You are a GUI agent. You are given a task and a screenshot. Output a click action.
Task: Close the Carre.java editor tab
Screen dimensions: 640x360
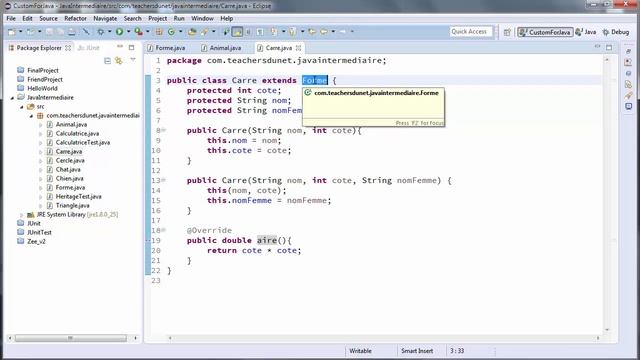298,48
